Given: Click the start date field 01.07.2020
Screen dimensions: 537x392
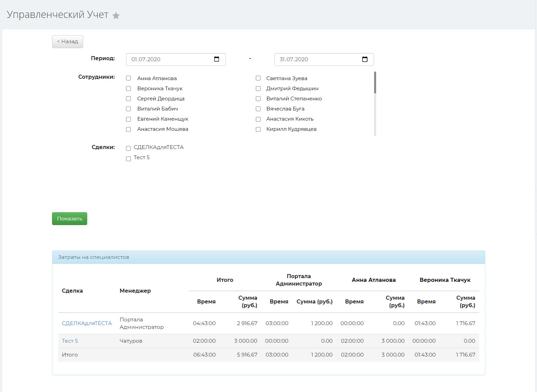Looking at the screenshot, I should 169,59.
